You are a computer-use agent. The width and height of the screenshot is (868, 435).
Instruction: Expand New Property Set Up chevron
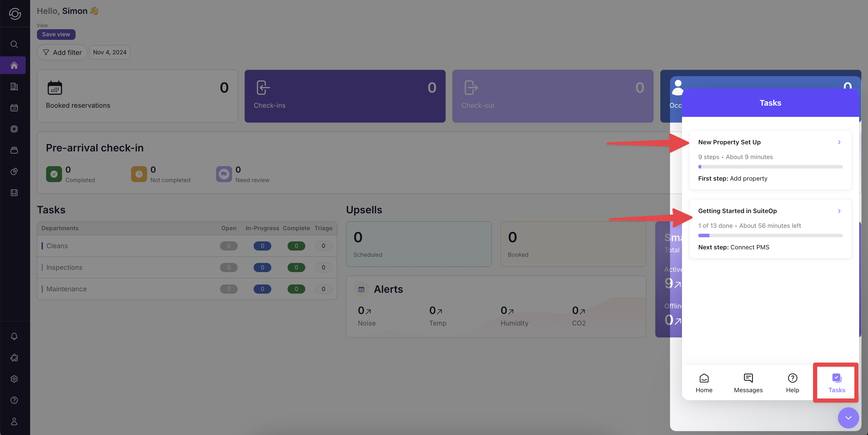(x=839, y=142)
